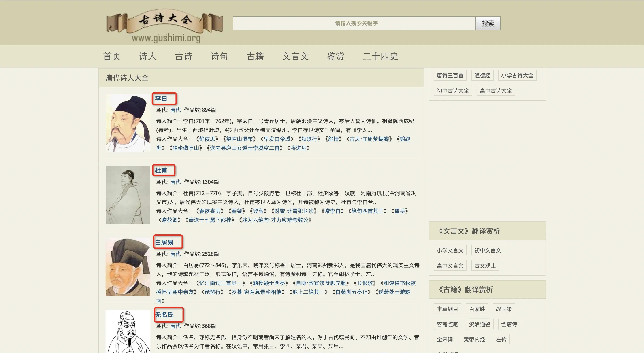Click the 白居易 poet title link
The width and height of the screenshot is (644, 353).
click(x=164, y=242)
